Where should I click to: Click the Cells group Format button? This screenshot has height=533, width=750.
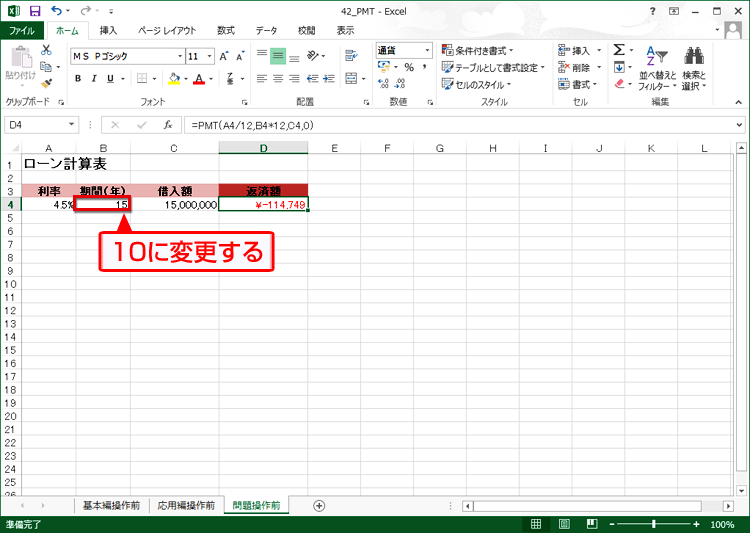click(578, 85)
